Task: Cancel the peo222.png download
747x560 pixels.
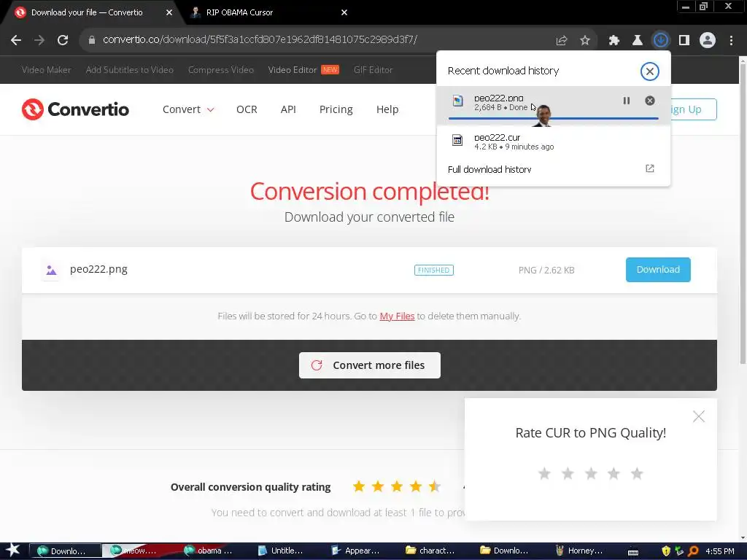Action: coord(650,101)
